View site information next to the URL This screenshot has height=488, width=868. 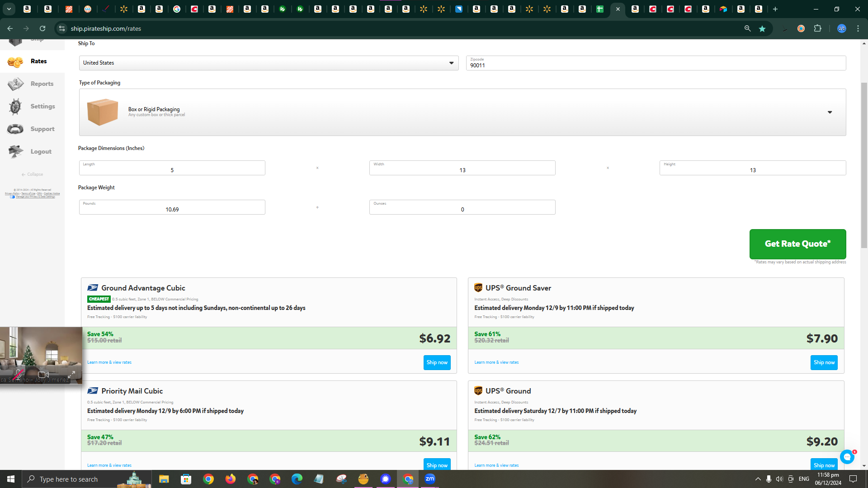pos(62,28)
